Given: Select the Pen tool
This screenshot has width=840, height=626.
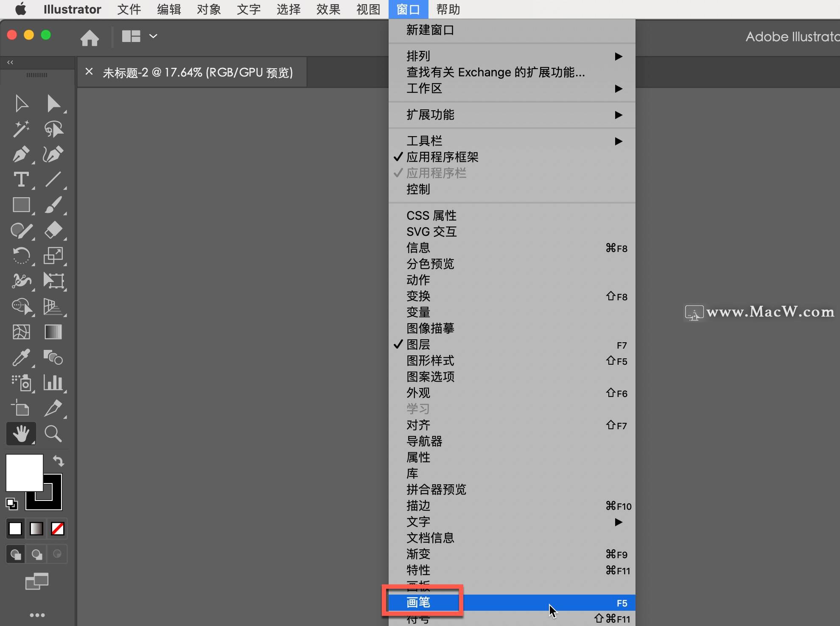Looking at the screenshot, I should pos(21,154).
